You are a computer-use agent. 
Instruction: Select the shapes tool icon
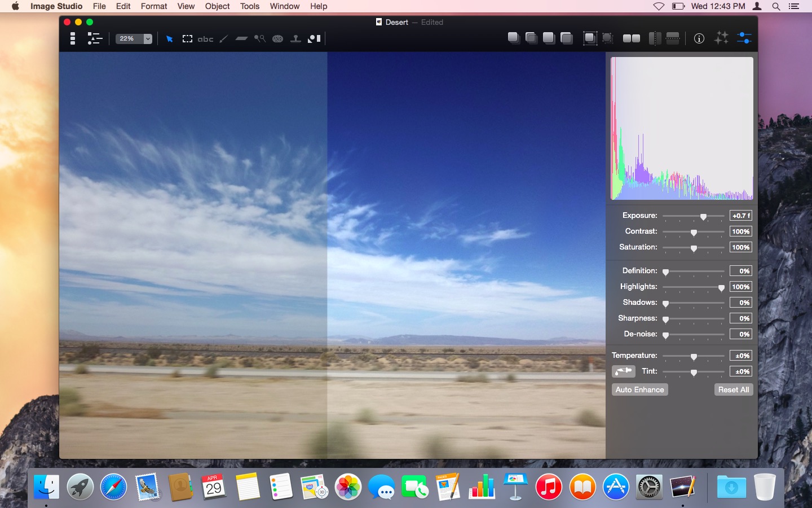[314, 39]
